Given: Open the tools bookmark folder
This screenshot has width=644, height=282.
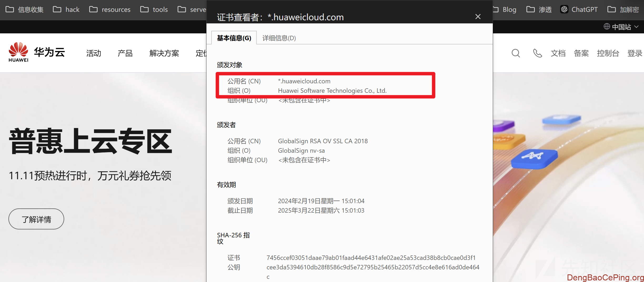Looking at the screenshot, I should point(154,10).
